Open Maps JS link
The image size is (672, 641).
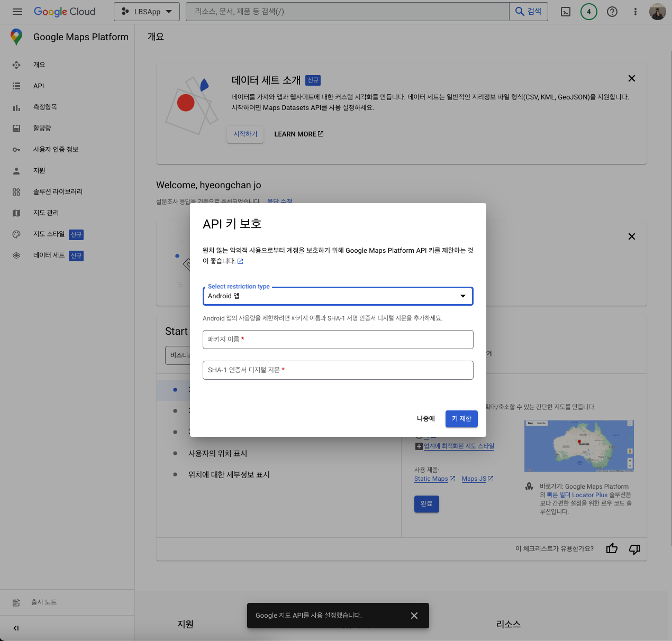(x=477, y=479)
